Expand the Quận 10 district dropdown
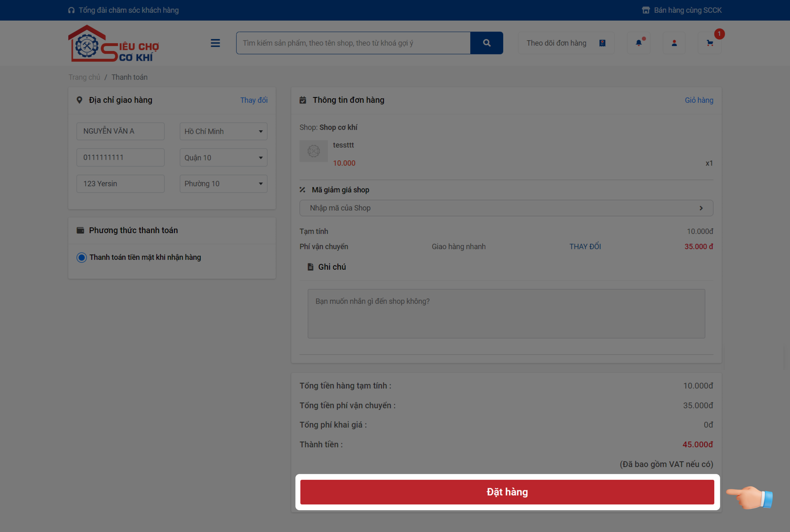The image size is (790, 532). pos(223,157)
